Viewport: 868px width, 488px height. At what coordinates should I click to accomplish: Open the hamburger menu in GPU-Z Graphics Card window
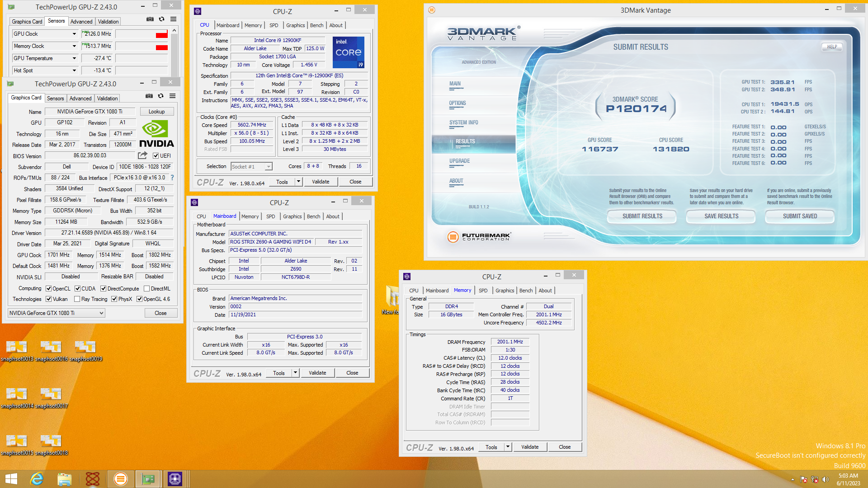(172, 96)
